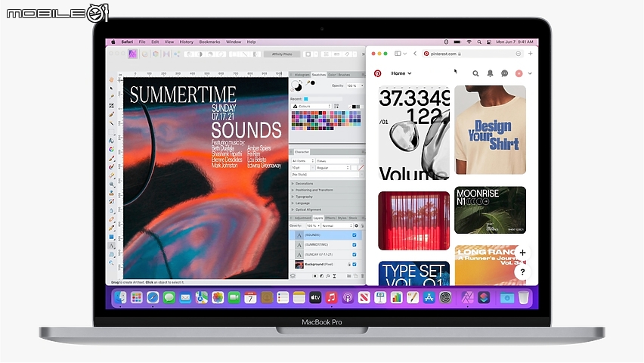Open the Design Your Shirt pin
This screenshot has width=644, height=363.
pyautogui.click(x=490, y=130)
